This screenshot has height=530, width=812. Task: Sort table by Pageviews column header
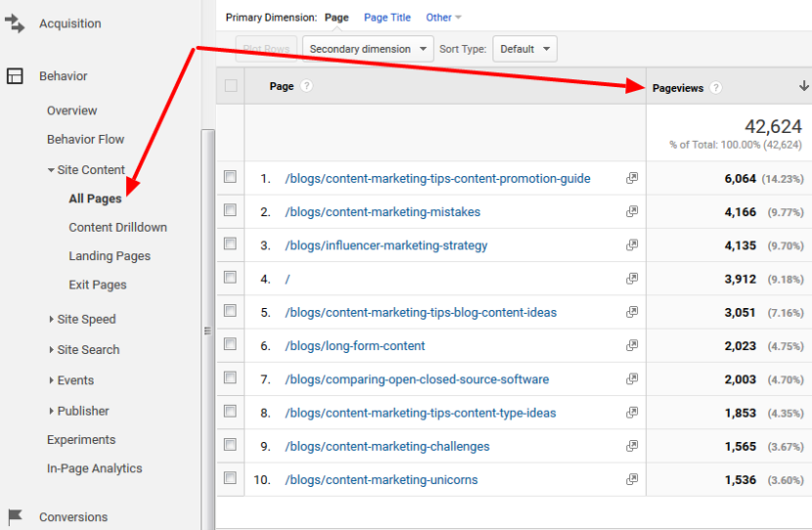(x=677, y=88)
